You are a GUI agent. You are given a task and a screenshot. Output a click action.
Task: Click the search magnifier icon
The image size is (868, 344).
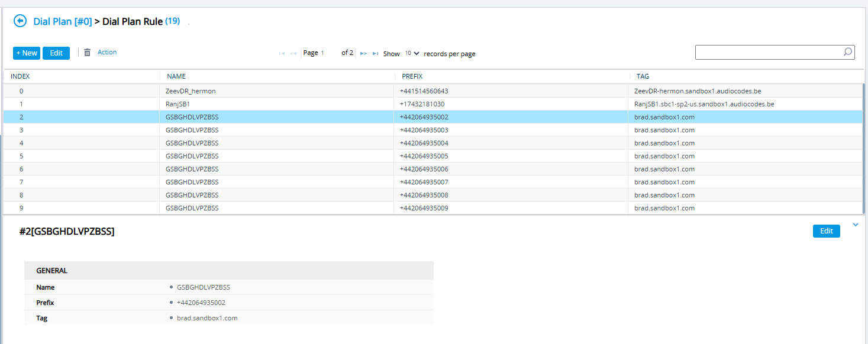pos(847,52)
